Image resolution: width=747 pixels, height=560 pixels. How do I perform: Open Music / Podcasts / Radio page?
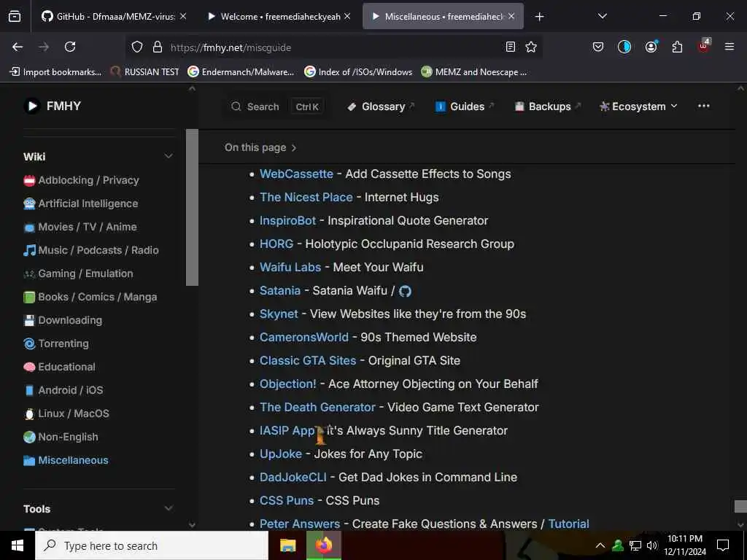coord(91,250)
